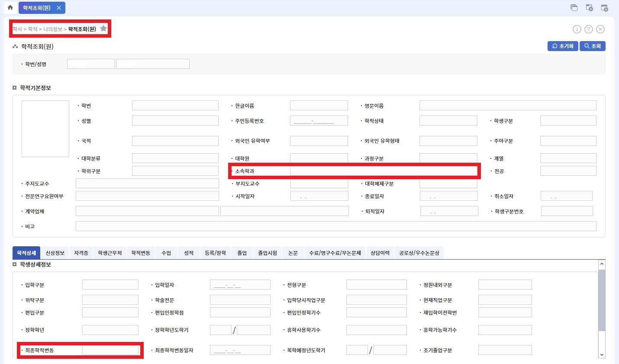619x364 pixels.
Task: Open the 논문 tab
Action: (293, 253)
